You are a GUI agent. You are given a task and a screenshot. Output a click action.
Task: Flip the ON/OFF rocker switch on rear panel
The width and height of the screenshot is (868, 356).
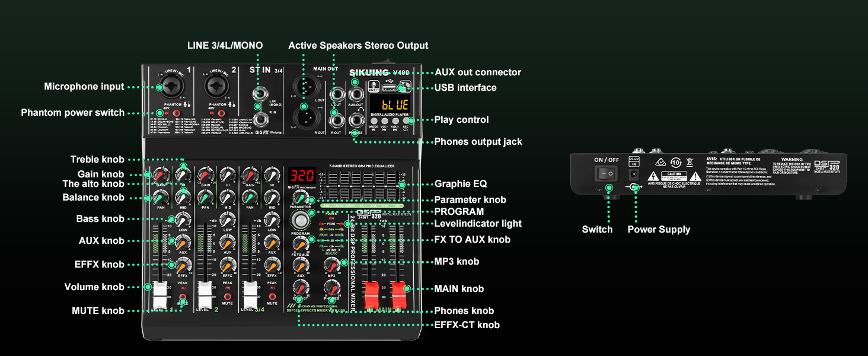pyautogui.click(x=606, y=173)
